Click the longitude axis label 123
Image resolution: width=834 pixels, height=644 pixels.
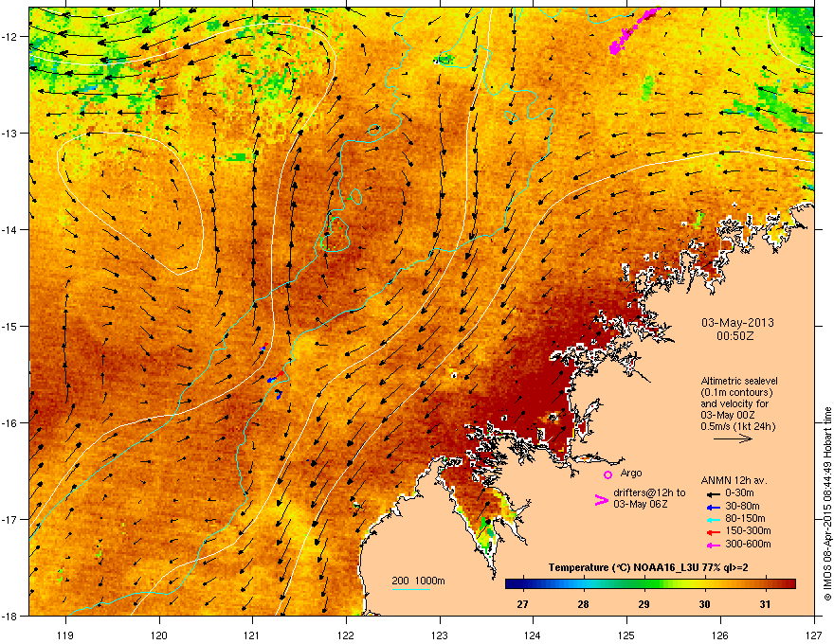click(x=440, y=635)
